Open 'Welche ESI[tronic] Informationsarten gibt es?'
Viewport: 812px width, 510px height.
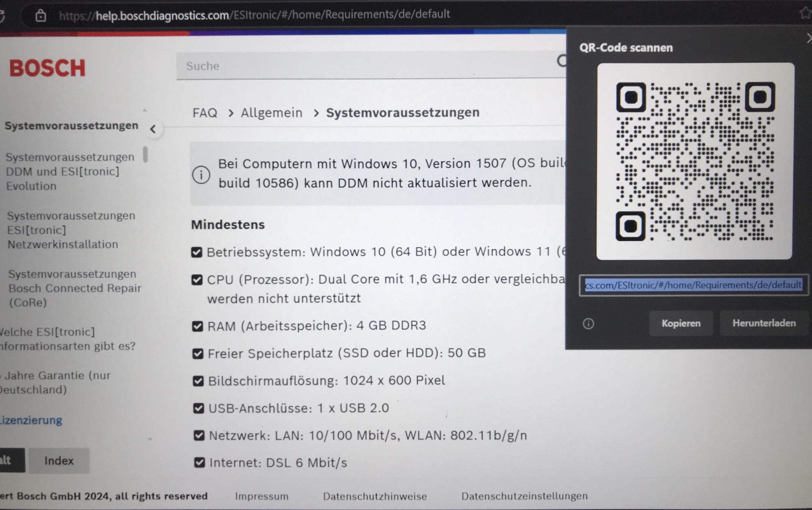[67, 339]
